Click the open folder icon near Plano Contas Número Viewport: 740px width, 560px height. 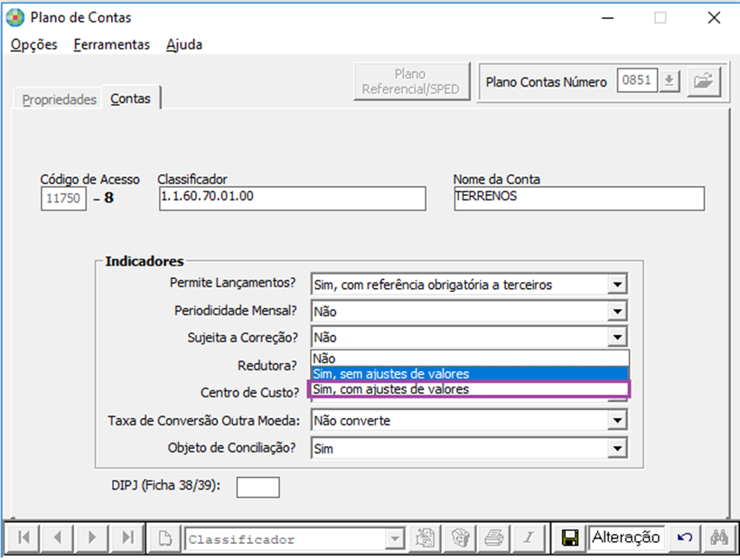click(704, 81)
